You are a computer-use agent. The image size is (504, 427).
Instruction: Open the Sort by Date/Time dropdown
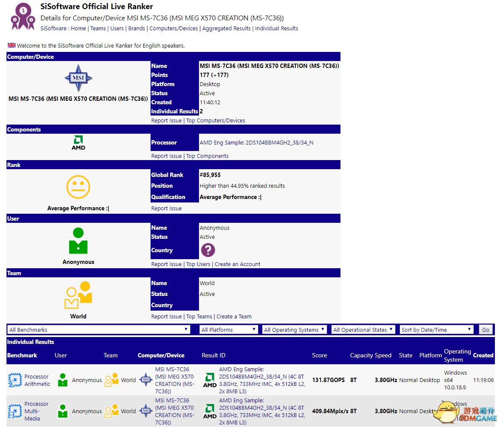click(x=437, y=330)
